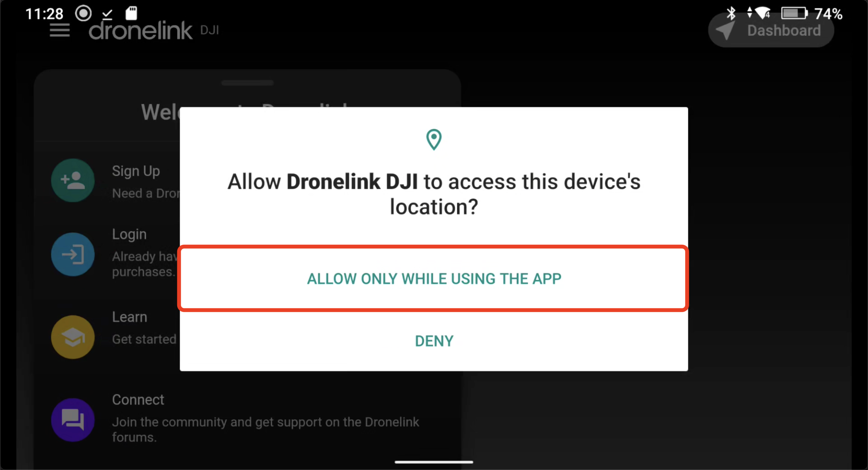
Task: Tap the Wi-Fi signal status icon
Action: tap(763, 14)
